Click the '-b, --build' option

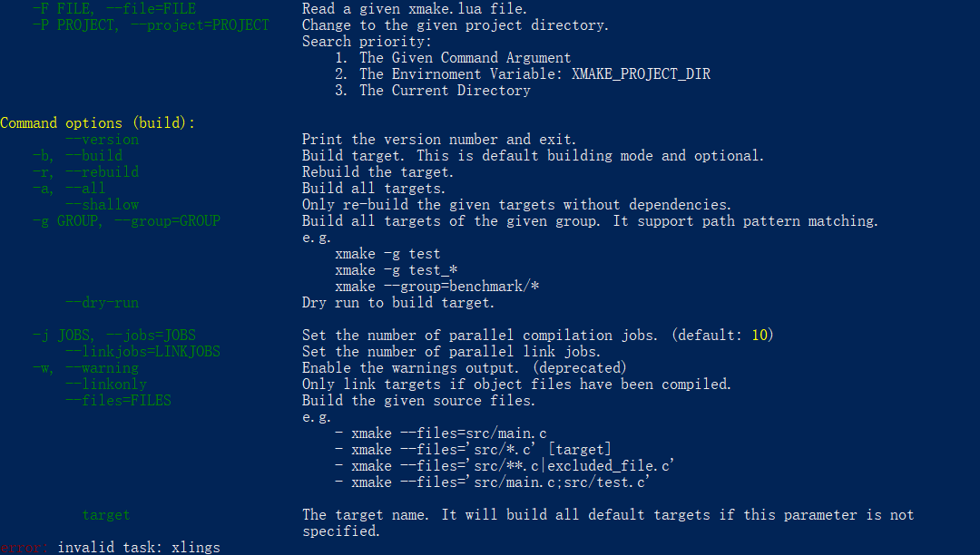click(x=77, y=156)
